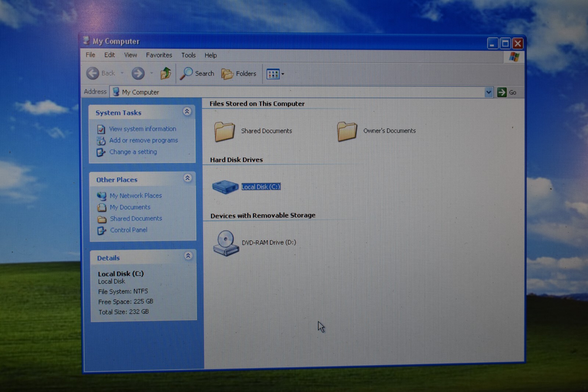
Task: Click the Forward navigation arrow icon
Action: point(138,73)
